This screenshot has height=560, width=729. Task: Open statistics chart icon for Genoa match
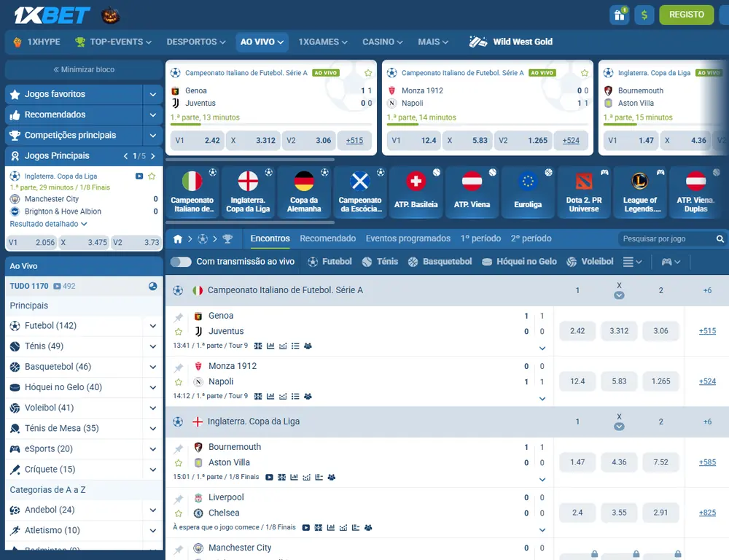pos(270,346)
